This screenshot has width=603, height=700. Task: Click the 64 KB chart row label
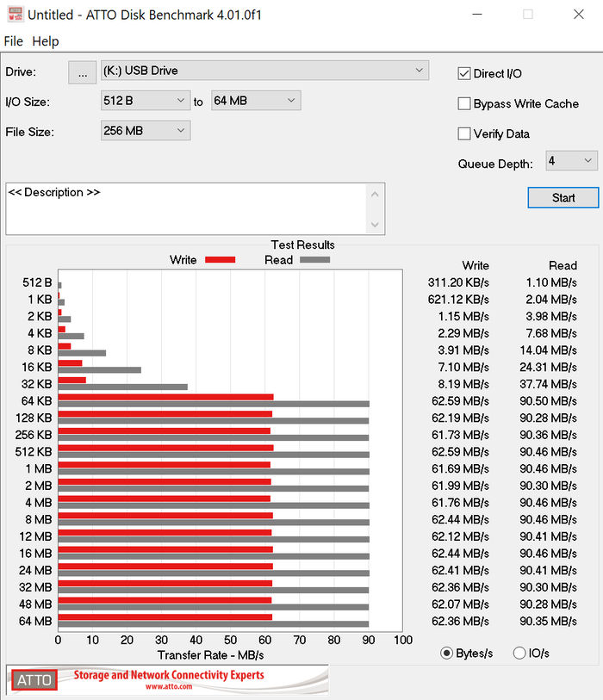click(x=37, y=401)
